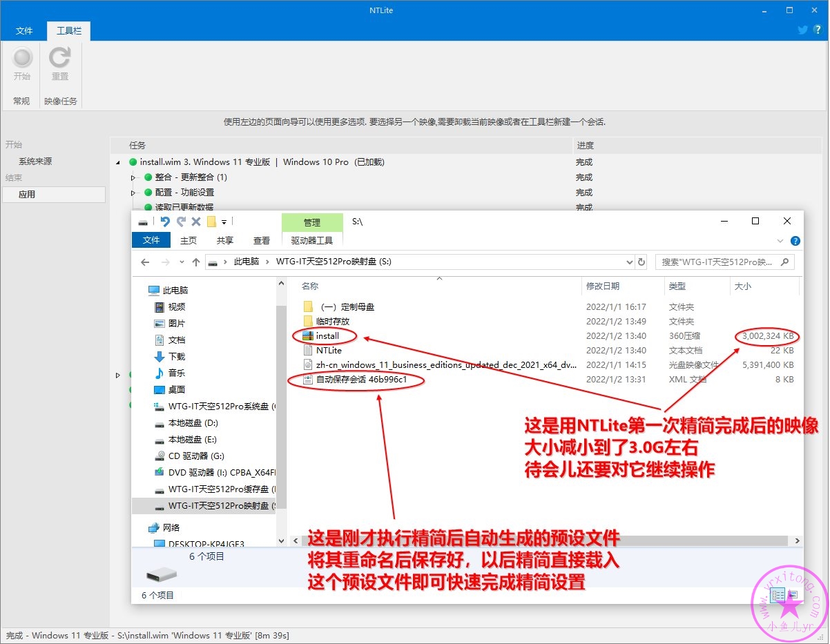Click the 管理 contextual tab header
This screenshot has width=830, height=644.
point(312,222)
